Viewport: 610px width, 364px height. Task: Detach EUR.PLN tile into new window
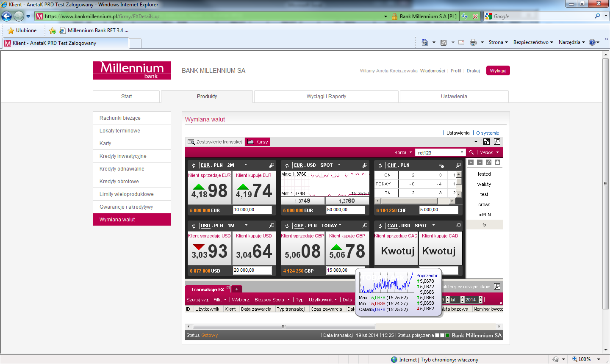tap(272, 165)
